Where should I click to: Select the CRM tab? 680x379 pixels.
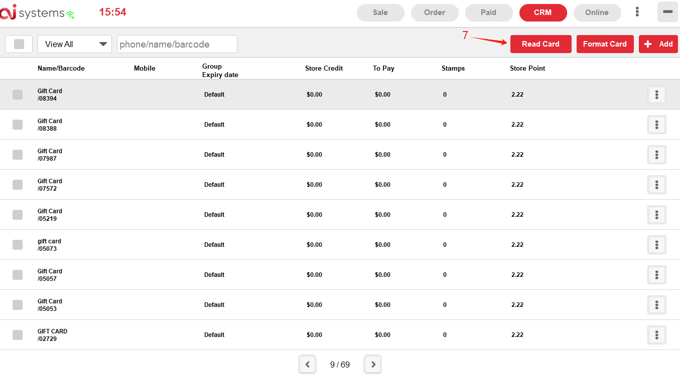(x=543, y=13)
